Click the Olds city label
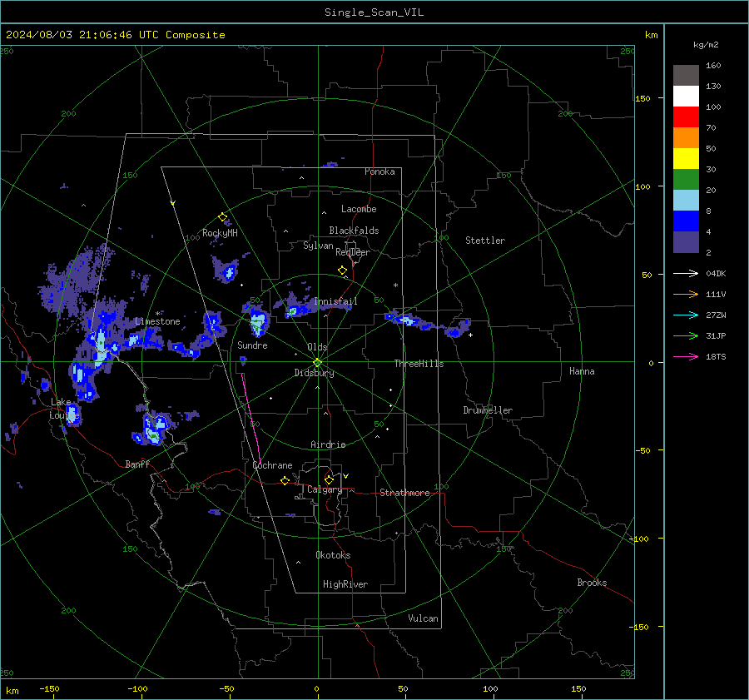Viewport: 749px width, 700px height. coord(317,347)
